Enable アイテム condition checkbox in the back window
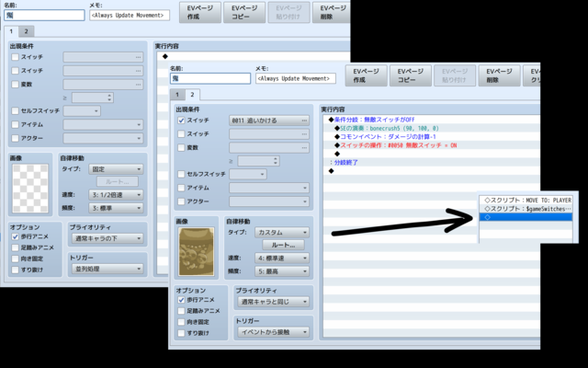Viewport: 588px width, 368px height. [15, 125]
